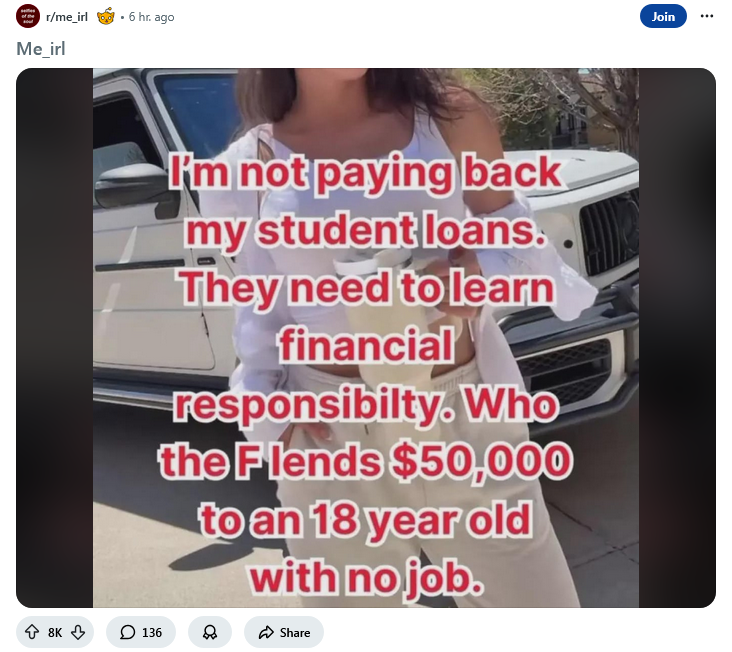This screenshot has width=732, height=652.
Task: Open the r/me_irl community avatar
Action: click(28, 16)
